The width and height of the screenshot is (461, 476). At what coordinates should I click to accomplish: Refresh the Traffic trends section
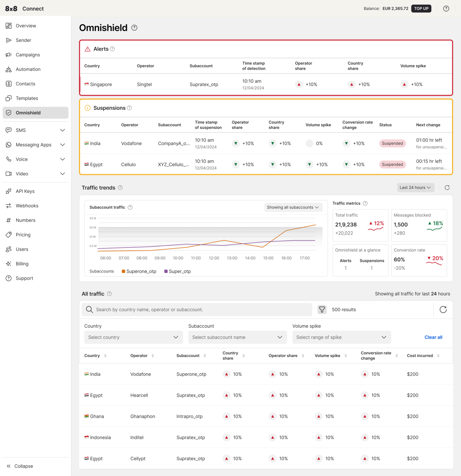[x=447, y=188]
